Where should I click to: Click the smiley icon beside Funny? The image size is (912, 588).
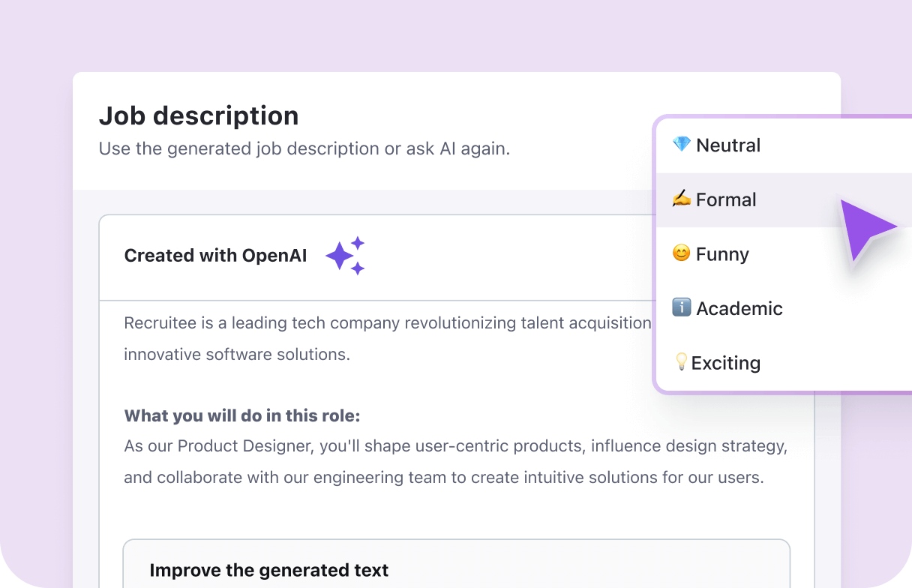pyautogui.click(x=679, y=253)
